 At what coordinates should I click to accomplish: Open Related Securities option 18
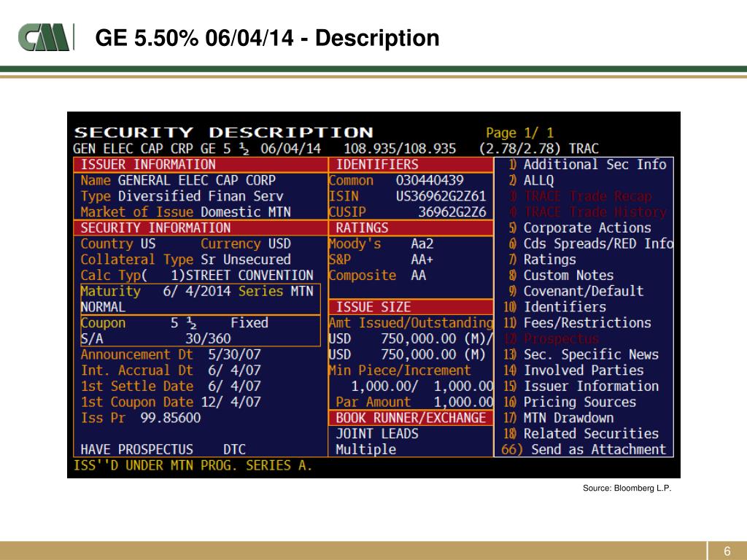click(581, 433)
